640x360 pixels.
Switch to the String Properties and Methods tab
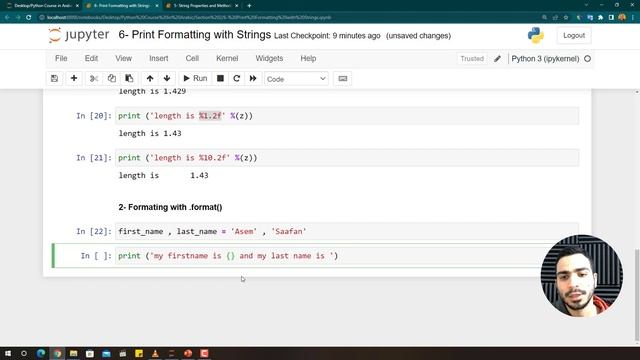tap(202, 6)
